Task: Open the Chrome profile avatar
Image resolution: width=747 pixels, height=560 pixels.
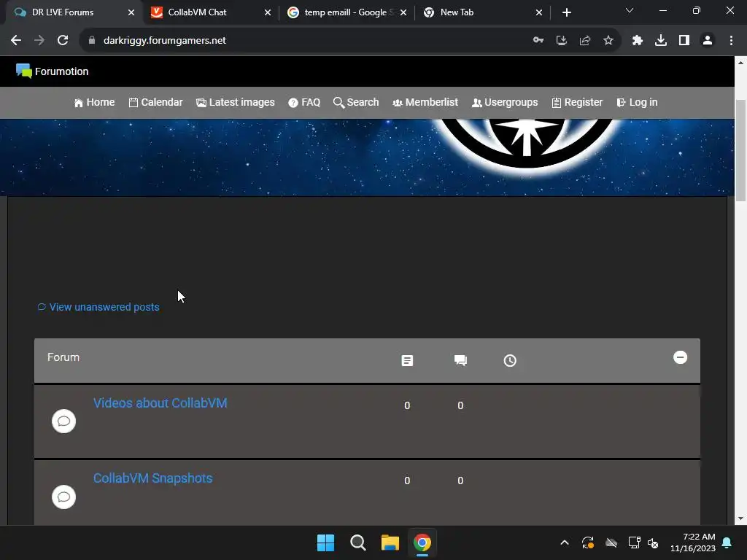Action: 708,41
